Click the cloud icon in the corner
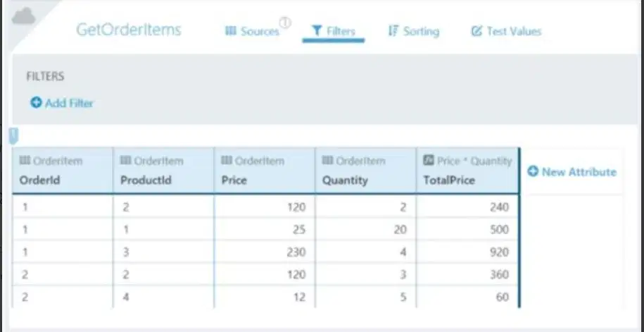The image size is (644, 332). (23, 16)
